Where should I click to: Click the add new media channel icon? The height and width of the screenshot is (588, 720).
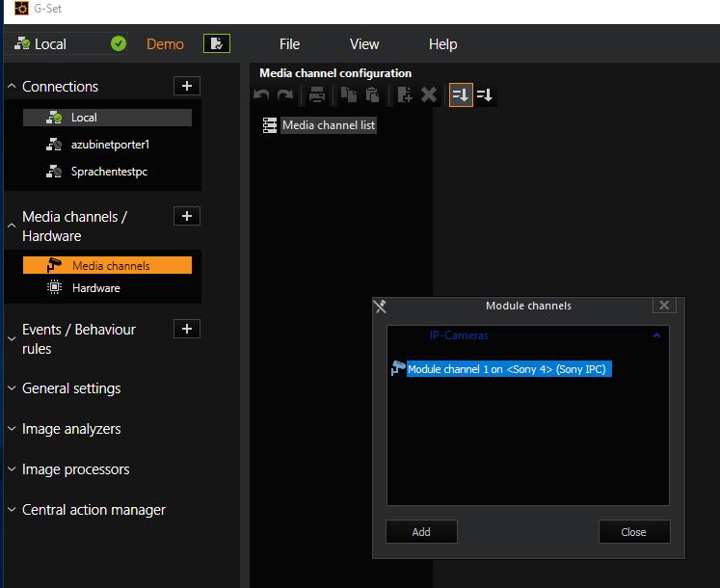[405, 94]
